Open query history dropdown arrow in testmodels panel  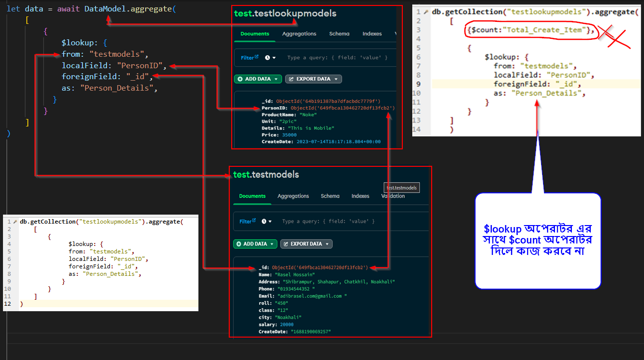click(x=270, y=222)
